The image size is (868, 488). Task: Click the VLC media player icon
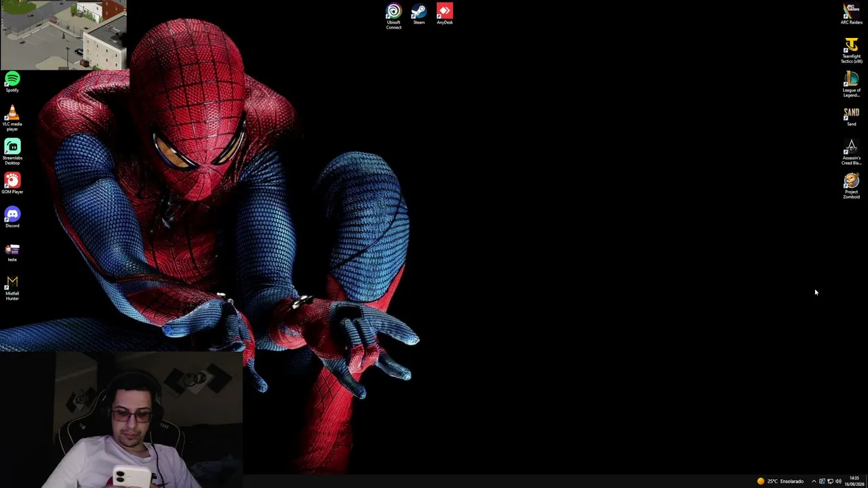[x=12, y=118]
